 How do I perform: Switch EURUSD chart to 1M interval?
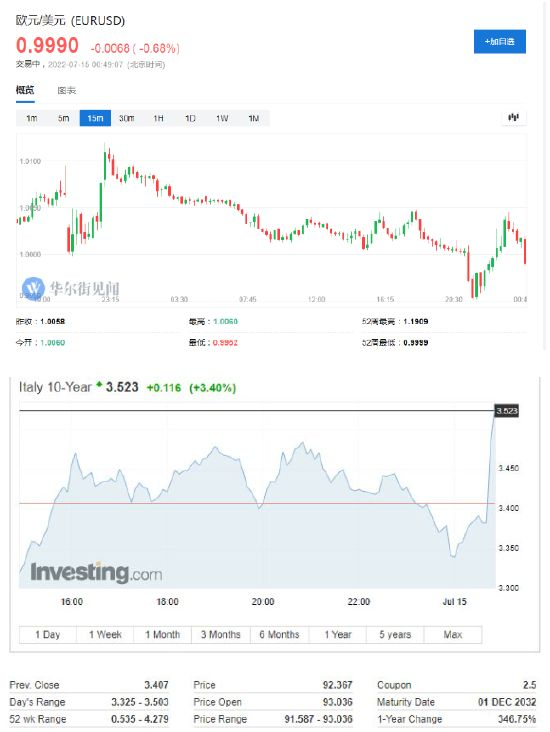click(254, 118)
